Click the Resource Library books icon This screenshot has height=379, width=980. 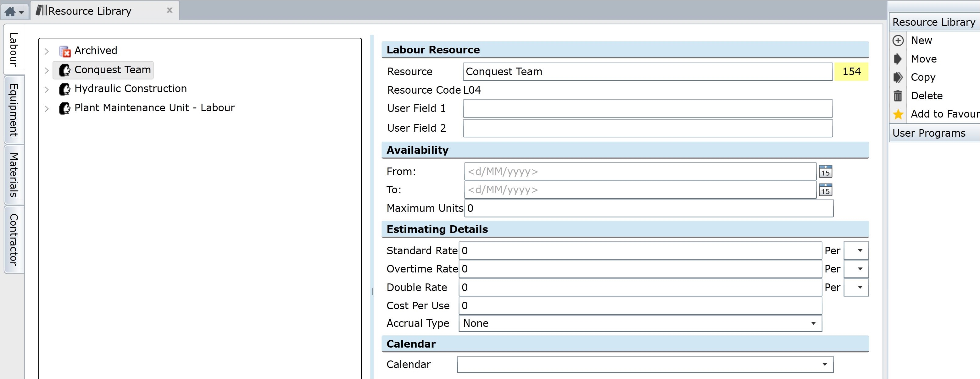coord(41,11)
